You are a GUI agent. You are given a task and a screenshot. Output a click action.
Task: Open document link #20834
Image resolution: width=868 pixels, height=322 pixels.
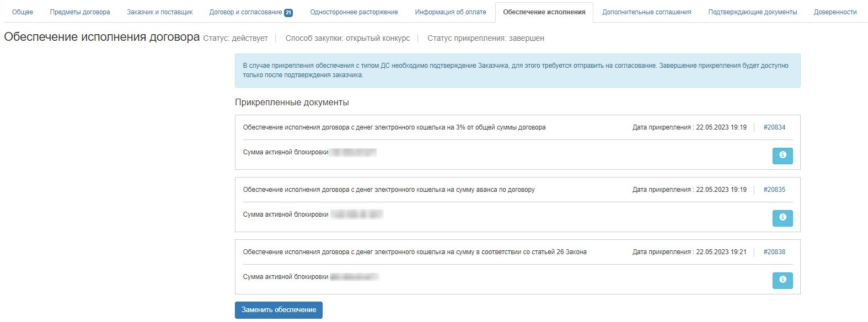[x=774, y=127]
